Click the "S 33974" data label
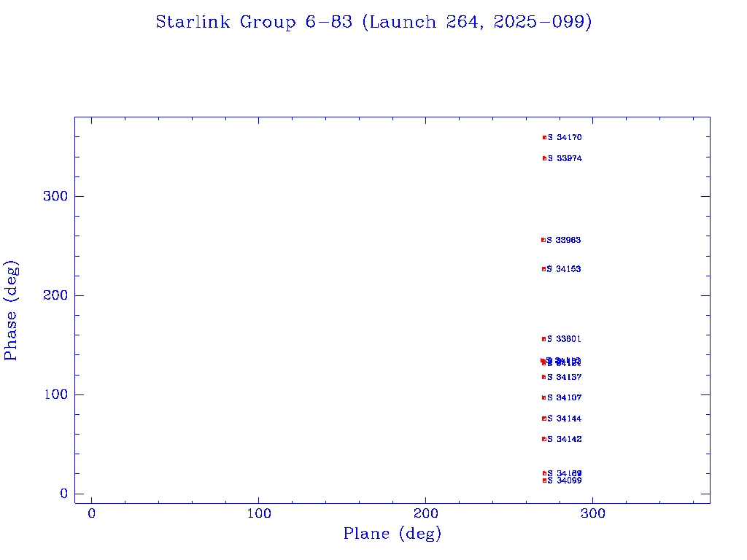The width and height of the screenshot is (747, 560). [x=565, y=158]
